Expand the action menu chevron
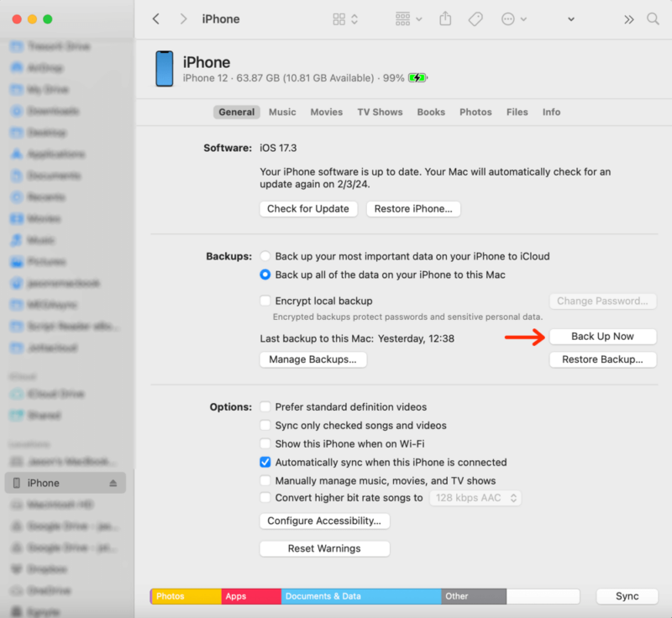The width and height of the screenshot is (672, 618). [523, 19]
